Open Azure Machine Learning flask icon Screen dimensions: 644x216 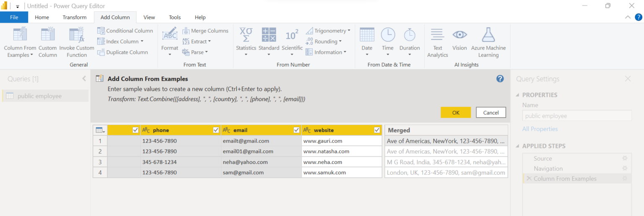488,35
